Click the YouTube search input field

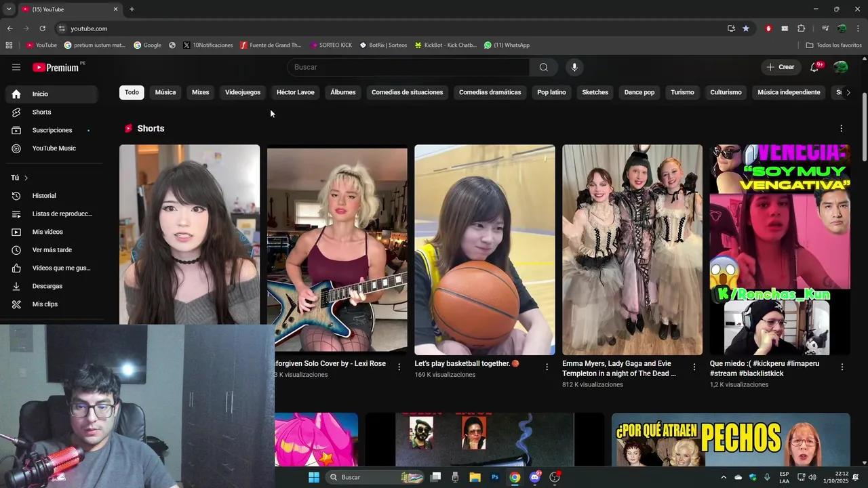tap(407, 67)
